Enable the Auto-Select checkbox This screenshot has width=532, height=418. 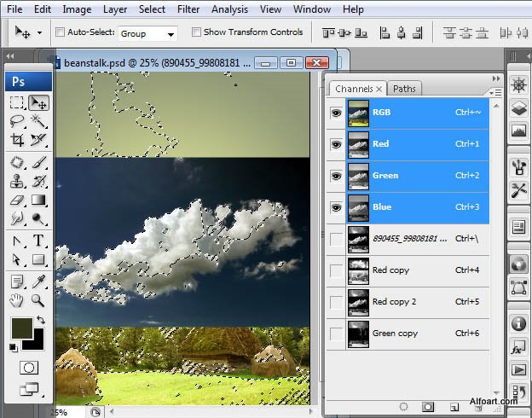point(61,32)
